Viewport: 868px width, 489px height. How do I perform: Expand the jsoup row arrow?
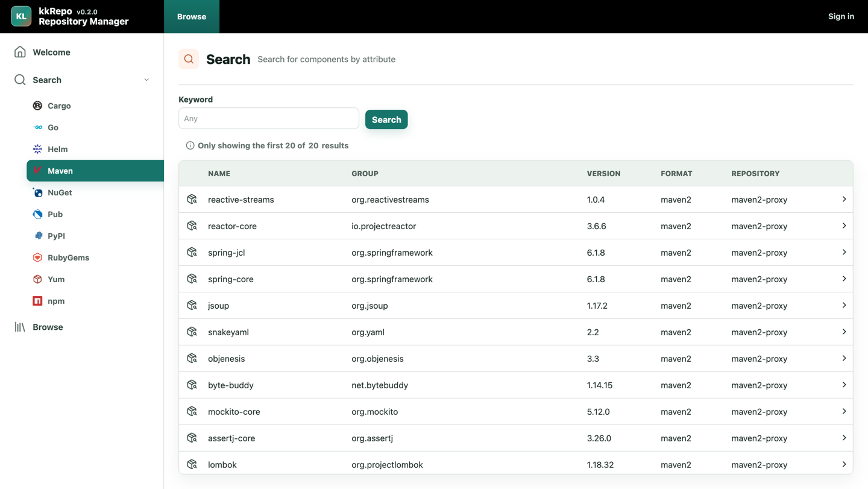(x=844, y=305)
